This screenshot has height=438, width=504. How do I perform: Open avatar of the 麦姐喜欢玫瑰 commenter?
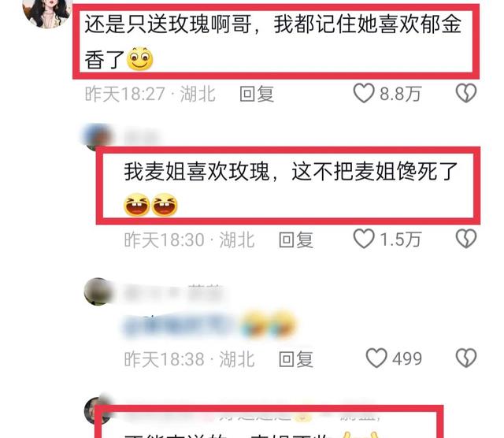click(x=97, y=136)
